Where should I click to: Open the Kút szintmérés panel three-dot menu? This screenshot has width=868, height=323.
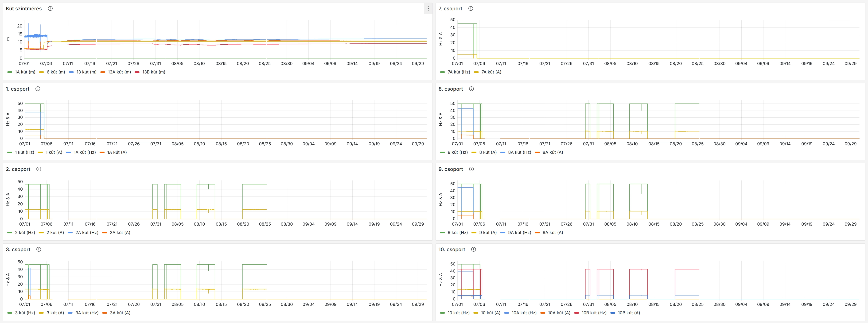[428, 9]
